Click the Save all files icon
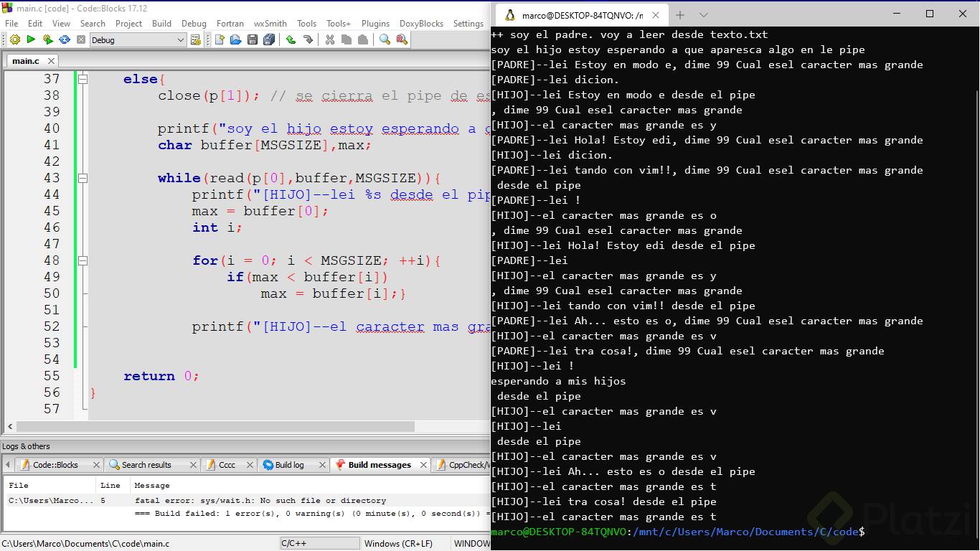 pos(269,40)
